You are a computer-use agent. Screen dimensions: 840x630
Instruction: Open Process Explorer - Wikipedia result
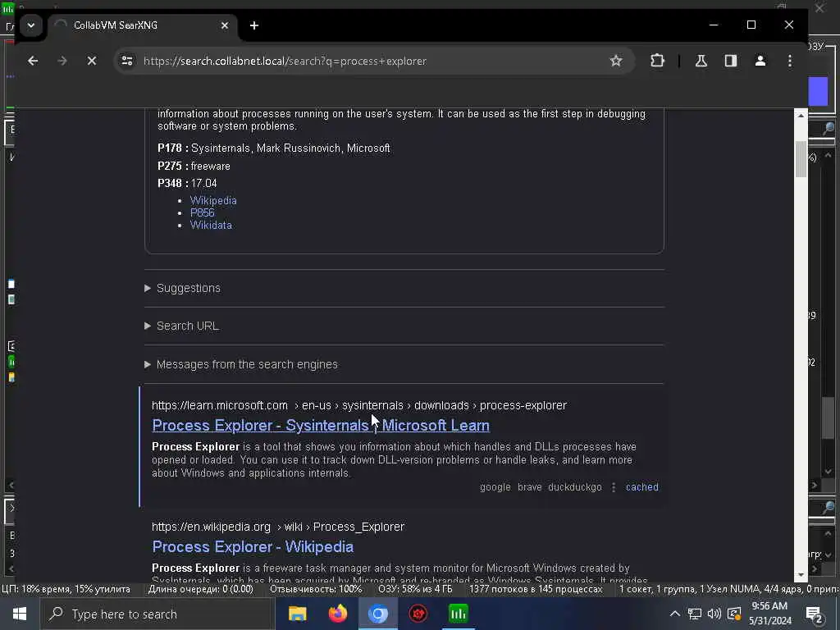click(x=253, y=547)
